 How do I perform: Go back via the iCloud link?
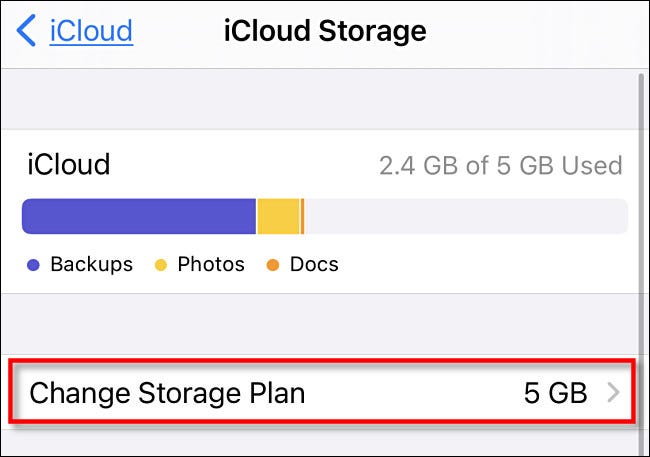point(91,31)
